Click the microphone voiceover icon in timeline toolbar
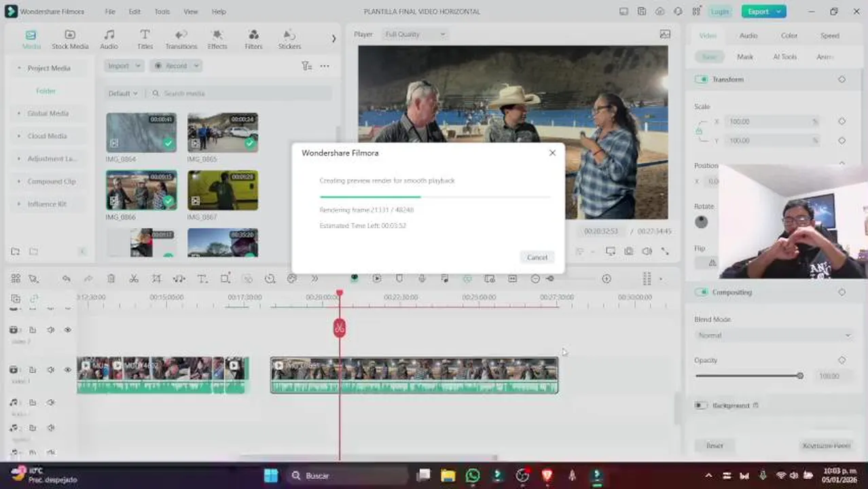The image size is (868, 489). click(422, 278)
